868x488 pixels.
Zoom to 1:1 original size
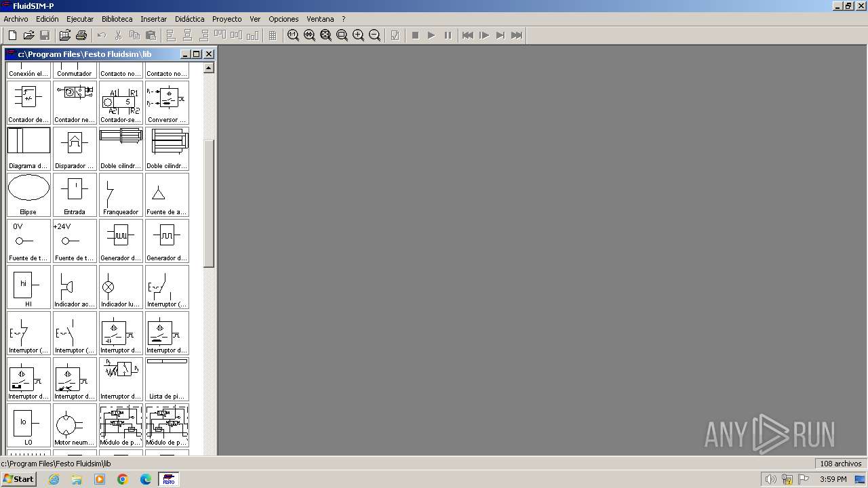[x=293, y=35]
